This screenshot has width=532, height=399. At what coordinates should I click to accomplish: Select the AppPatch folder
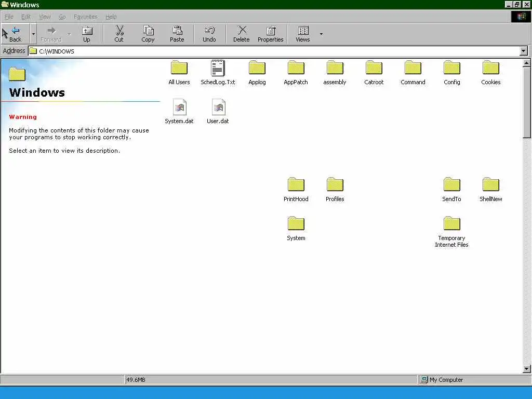[296, 73]
